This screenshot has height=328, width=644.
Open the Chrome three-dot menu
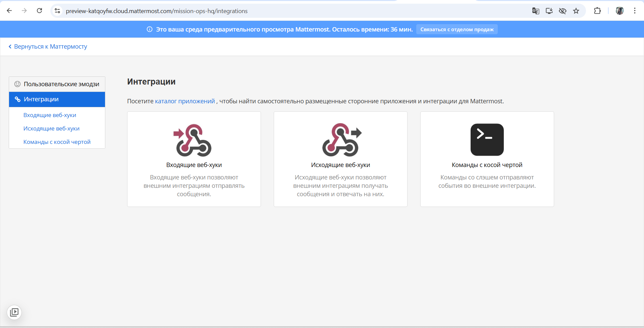[635, 11]
